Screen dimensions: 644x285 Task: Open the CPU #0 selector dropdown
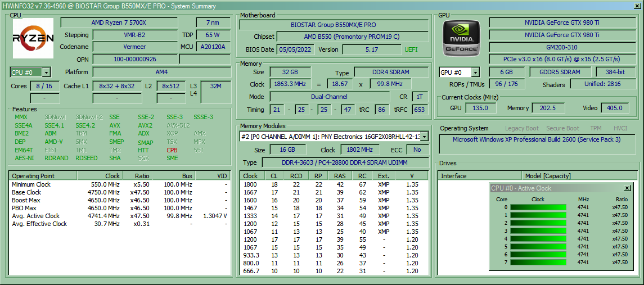(46, 73)
